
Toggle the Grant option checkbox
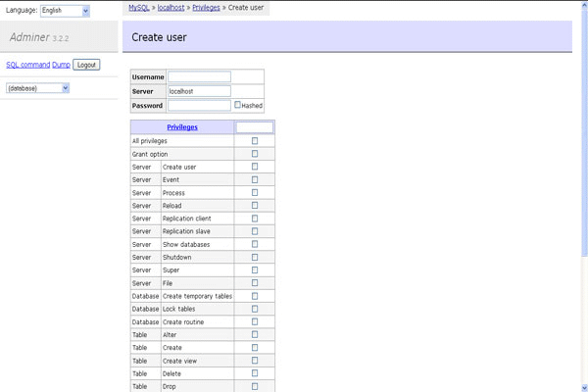[x=255, y=154]
